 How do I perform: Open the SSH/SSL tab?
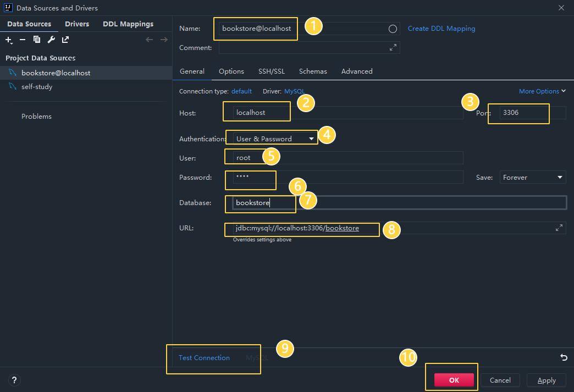coord(272,71)
